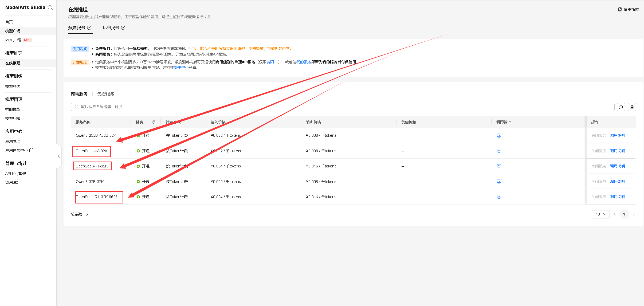Click the 优惠折扣 column header
The height and width of the screenshot is (306, 644).
[x=409, y=122]
